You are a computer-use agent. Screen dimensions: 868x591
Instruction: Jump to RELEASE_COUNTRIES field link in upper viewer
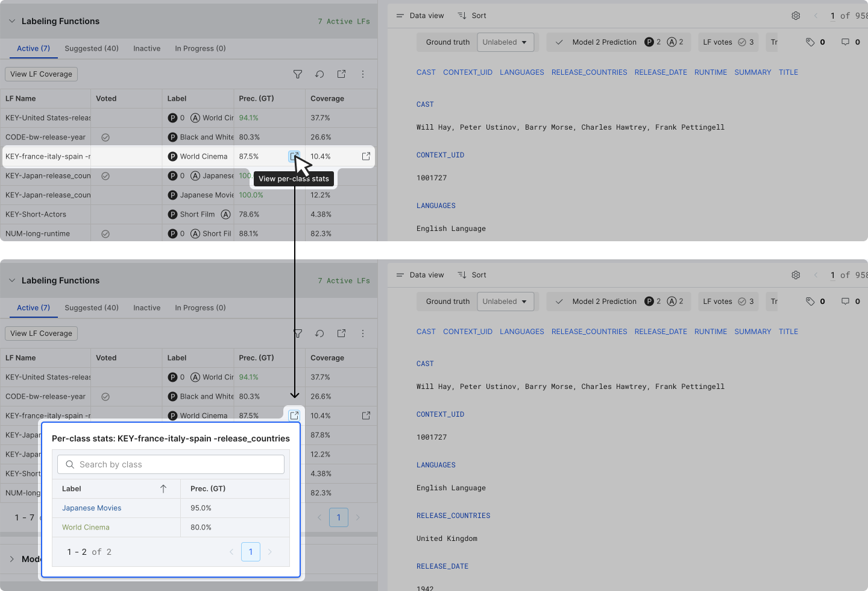(589, 72)
